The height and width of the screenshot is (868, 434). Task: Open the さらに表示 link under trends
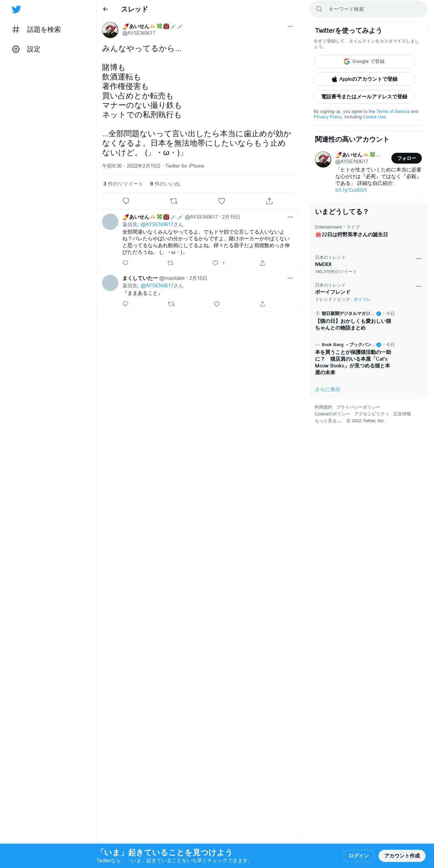328,389
